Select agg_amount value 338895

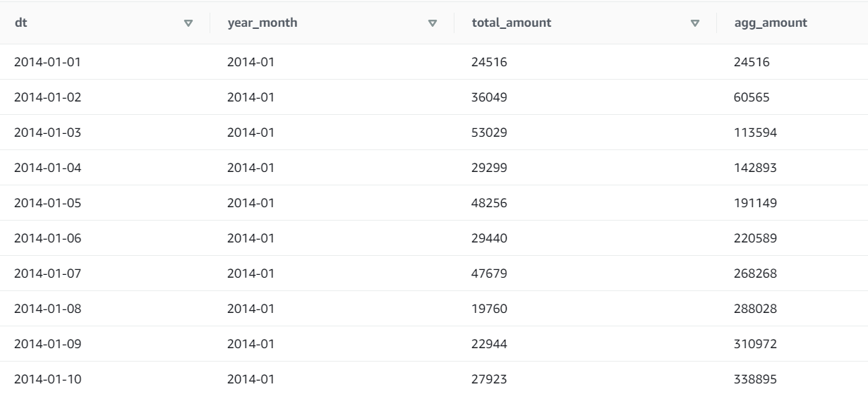click(x=756, y=379)
